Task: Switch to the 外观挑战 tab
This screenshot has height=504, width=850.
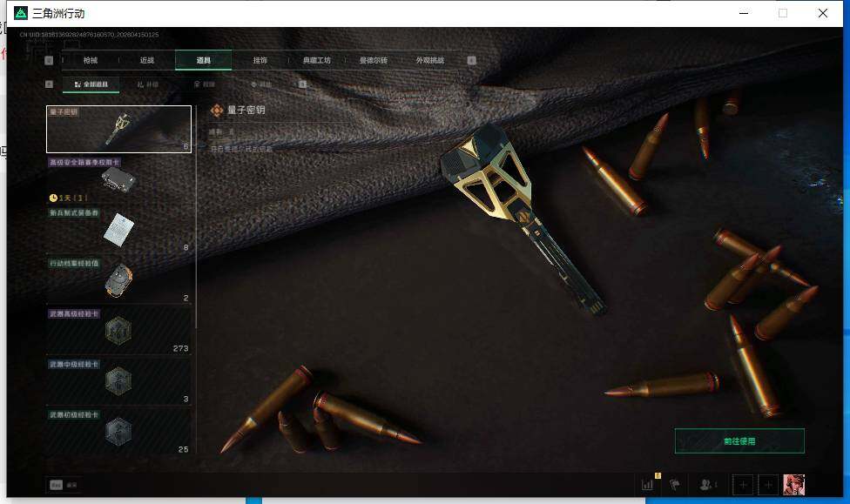Action: click(430, 60)
